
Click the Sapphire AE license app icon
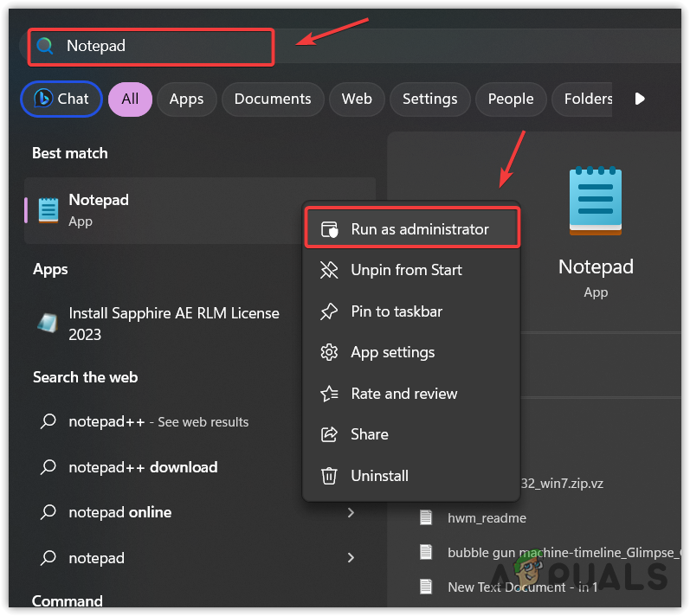point(48,324)
